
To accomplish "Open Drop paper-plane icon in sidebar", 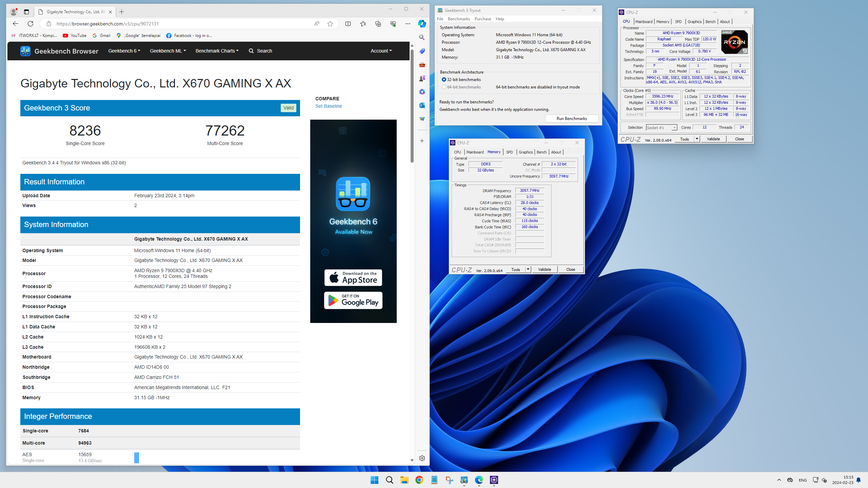I will click(422, 119).
